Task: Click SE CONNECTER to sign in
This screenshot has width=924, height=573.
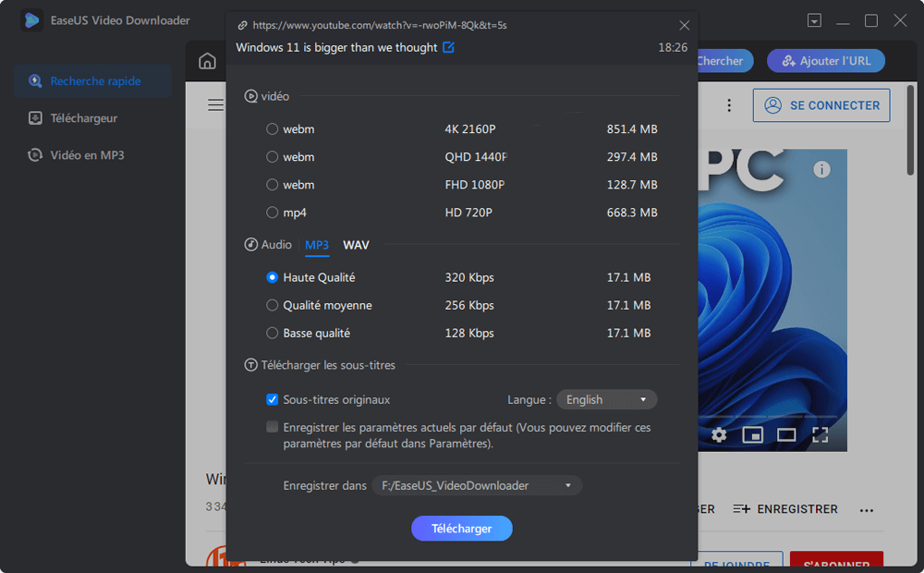Action: pyautogui.click(x=821, y=104)
